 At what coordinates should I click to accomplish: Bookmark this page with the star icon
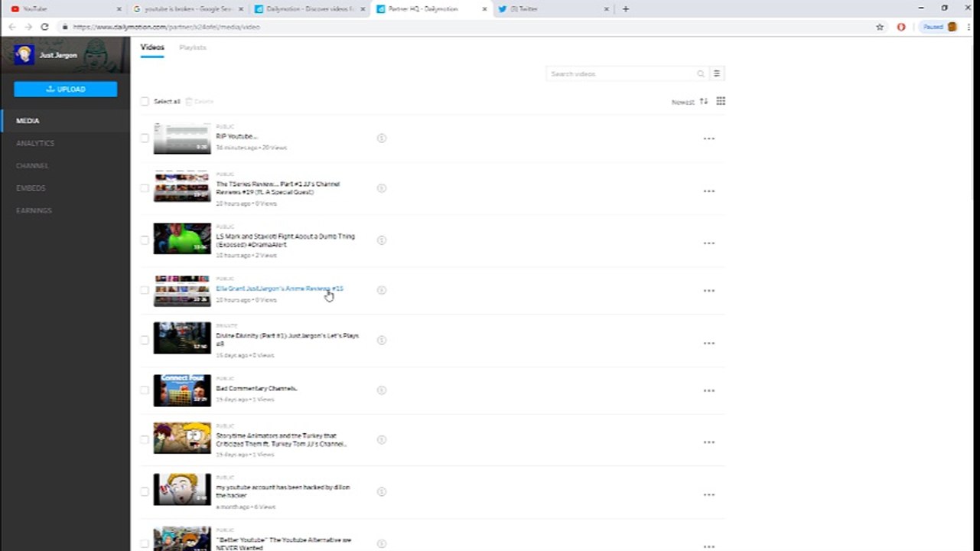click(x=880, y=27)
